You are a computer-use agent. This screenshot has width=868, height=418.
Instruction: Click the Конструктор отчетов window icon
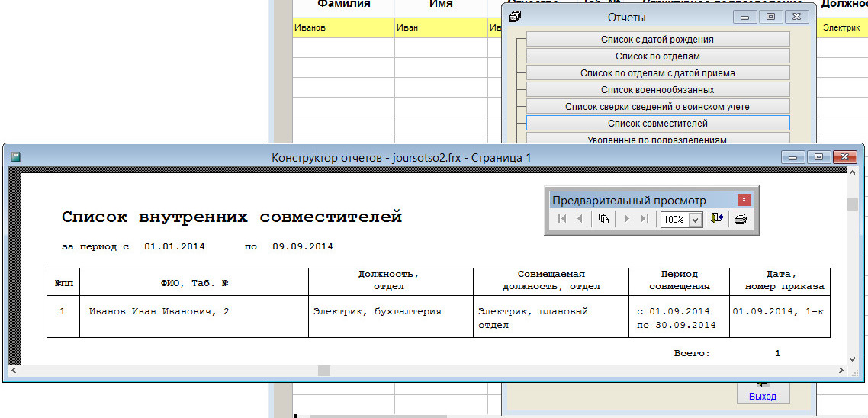coord(15,158)
